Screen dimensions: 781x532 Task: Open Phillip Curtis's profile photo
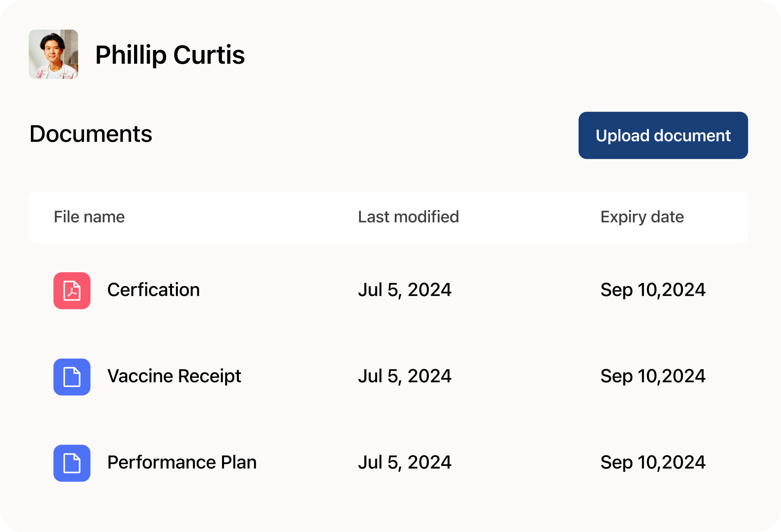point(54,55)
